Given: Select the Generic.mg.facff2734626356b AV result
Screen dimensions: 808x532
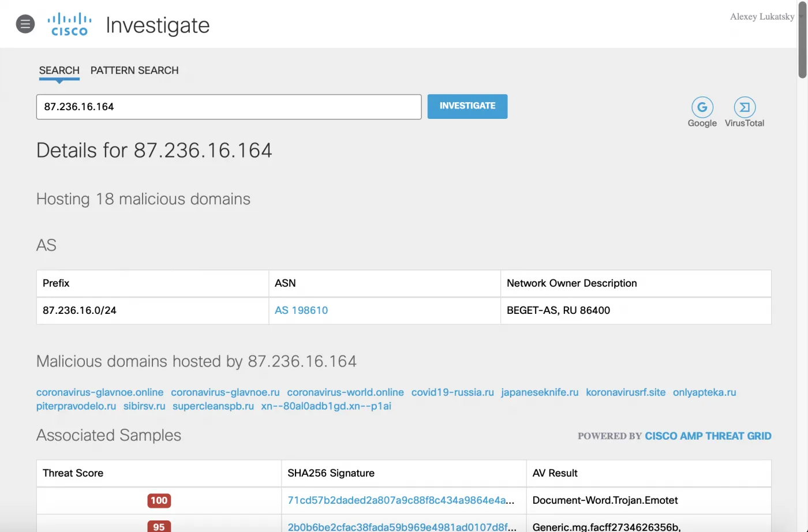Looking at the screenshot, I should (x=607, y=527).
